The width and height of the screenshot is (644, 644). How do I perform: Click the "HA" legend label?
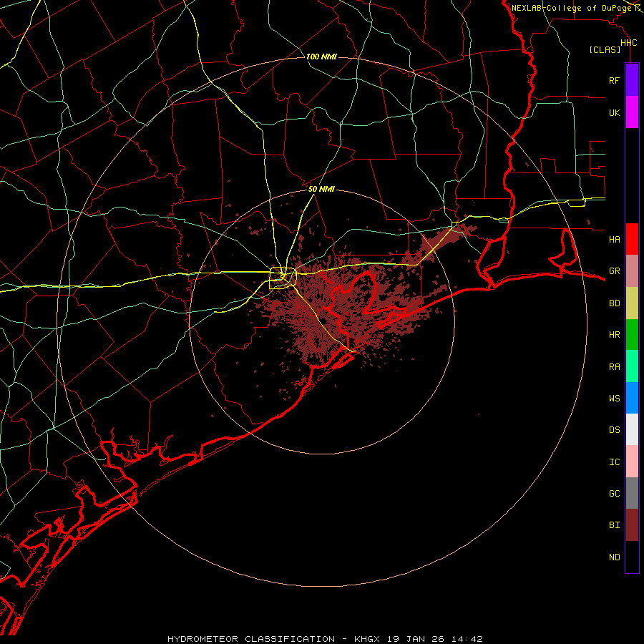click(x=614, y=240)
